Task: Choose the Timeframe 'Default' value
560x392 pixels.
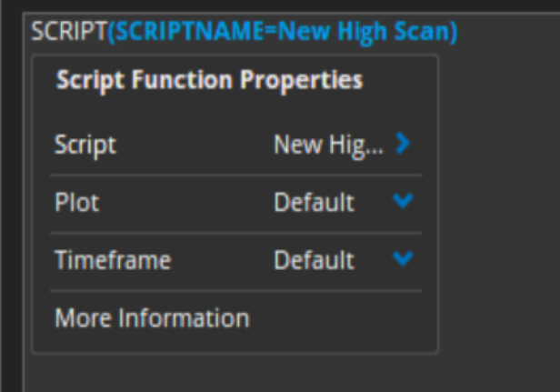Action: coord(314,260)
